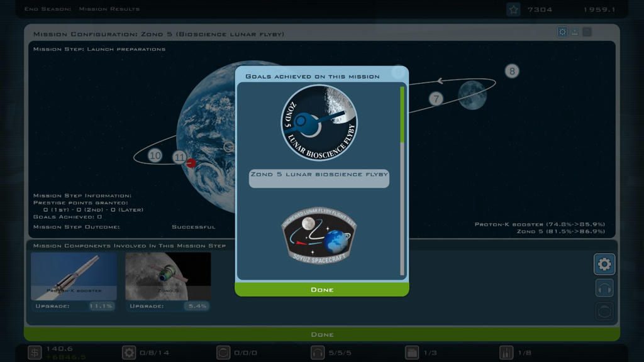Click the Proton-K booster reliability text
The image size is (644, 362).
pyautogui.click(x=540, y=224)
